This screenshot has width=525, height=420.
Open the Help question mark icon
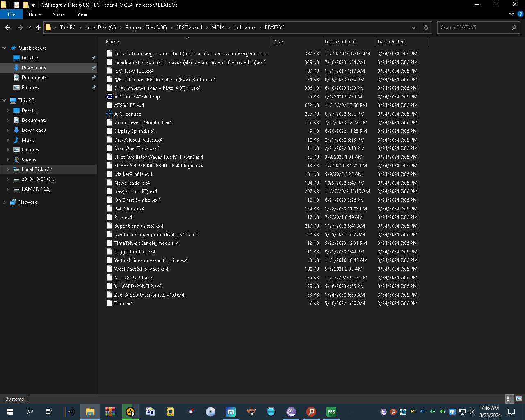[x=520, y=14]
